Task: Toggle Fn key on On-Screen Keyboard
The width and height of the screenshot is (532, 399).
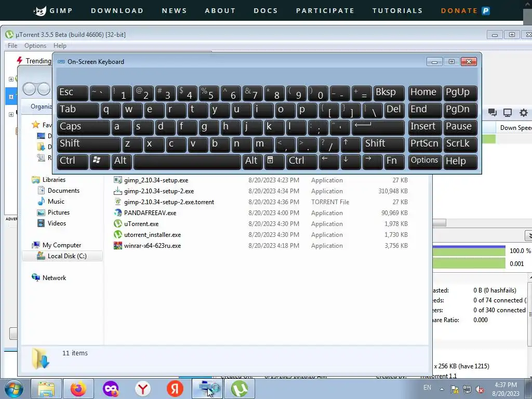Action: pos(394,162)
